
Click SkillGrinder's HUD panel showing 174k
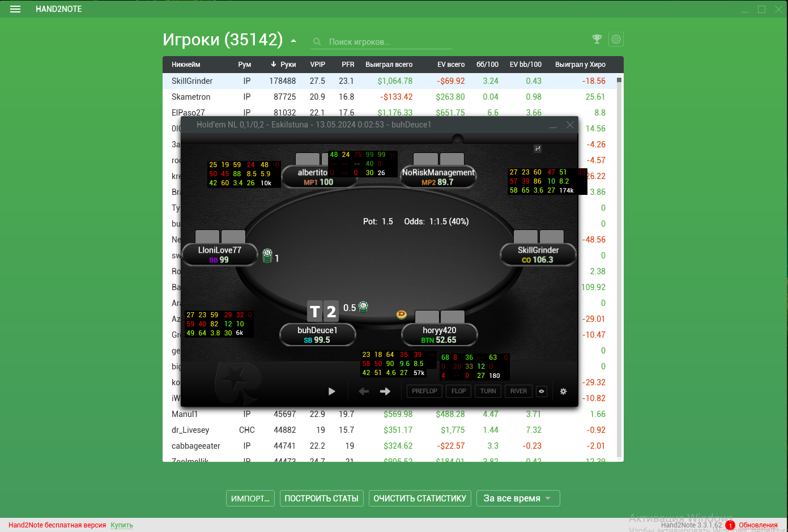[x=547, y=181]
